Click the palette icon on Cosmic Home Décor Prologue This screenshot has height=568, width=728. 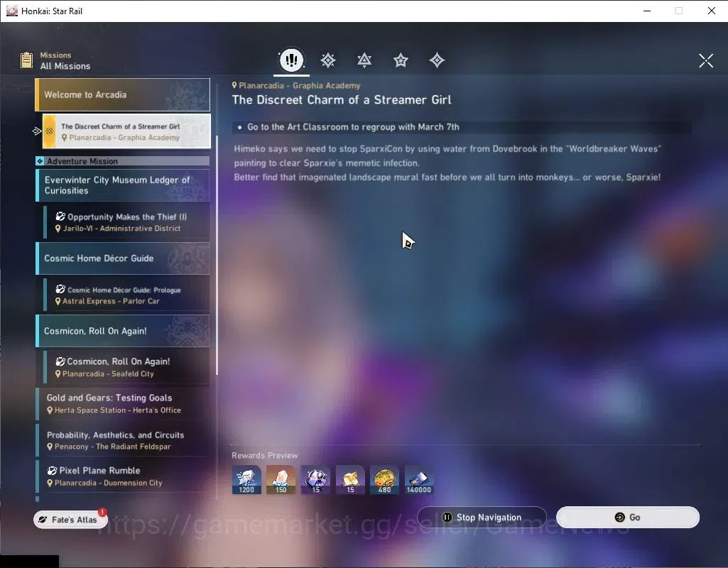[60, 290]
